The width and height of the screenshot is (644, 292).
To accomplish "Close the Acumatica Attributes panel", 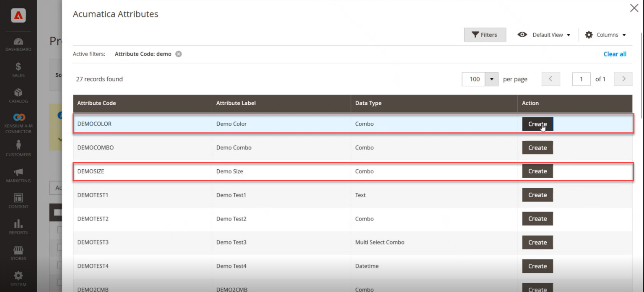I will tap(634, 8).
